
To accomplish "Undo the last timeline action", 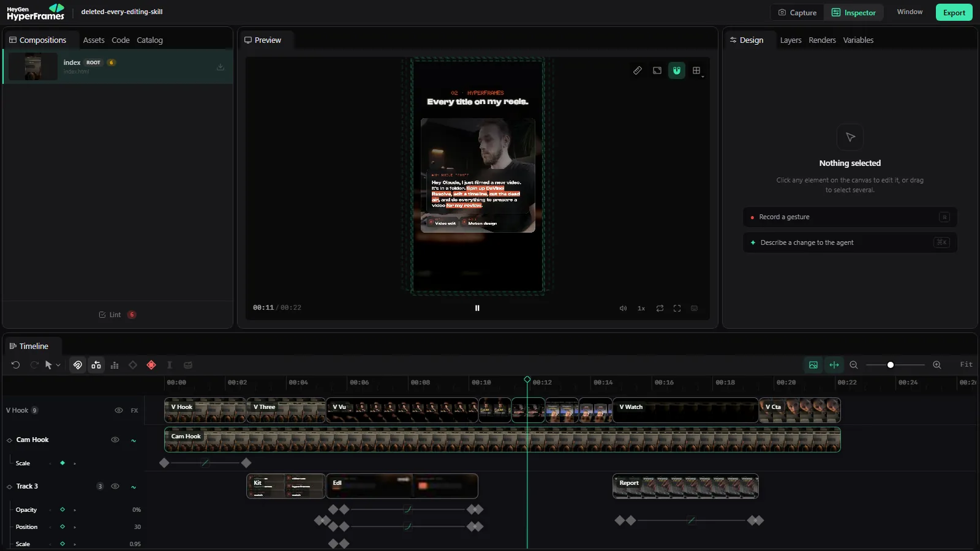I will point(16,365).
